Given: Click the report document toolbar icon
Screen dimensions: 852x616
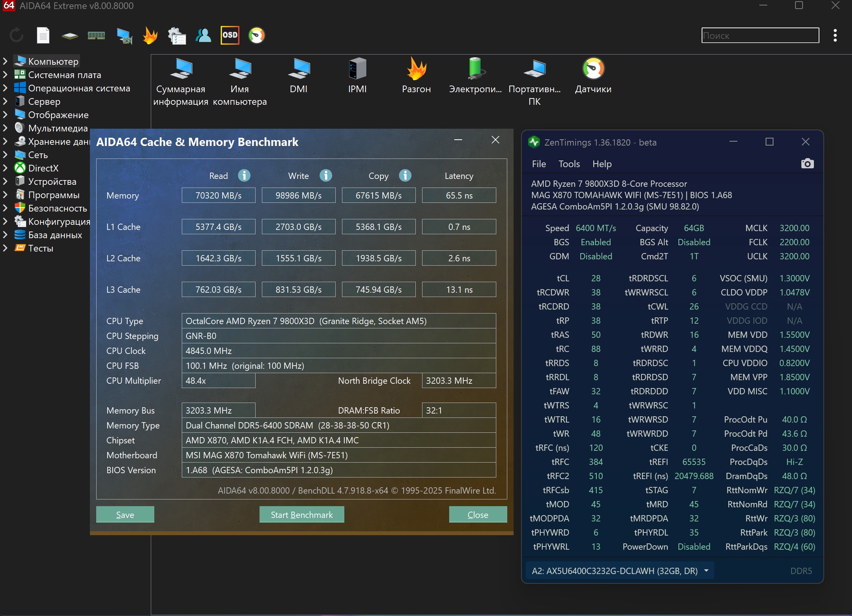Looking at the screenshot, I should tap(43, 35).
